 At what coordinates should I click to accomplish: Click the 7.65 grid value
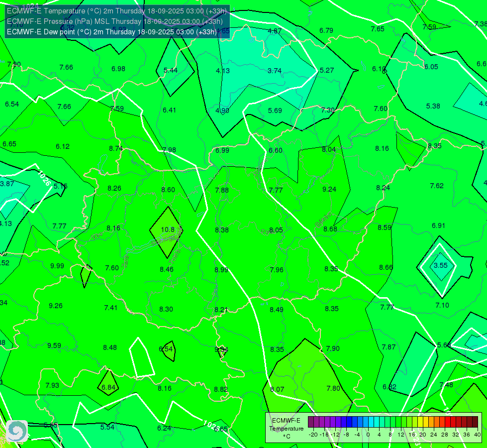point(378,29)
